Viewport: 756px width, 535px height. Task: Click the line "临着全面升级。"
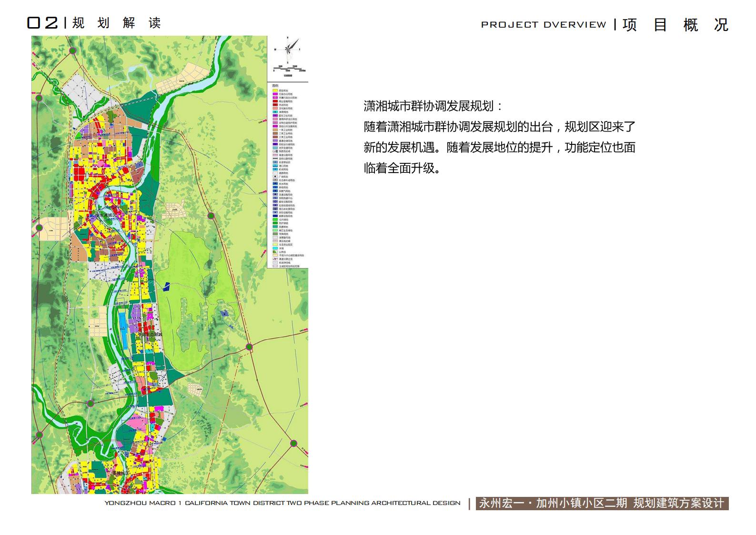403,168
